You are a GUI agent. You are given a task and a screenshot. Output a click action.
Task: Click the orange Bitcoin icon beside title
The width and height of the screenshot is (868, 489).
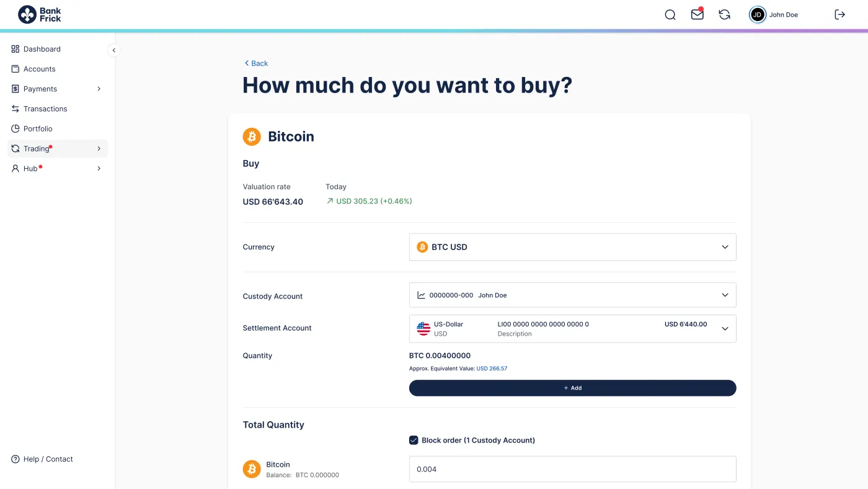[x=252, y=137]
